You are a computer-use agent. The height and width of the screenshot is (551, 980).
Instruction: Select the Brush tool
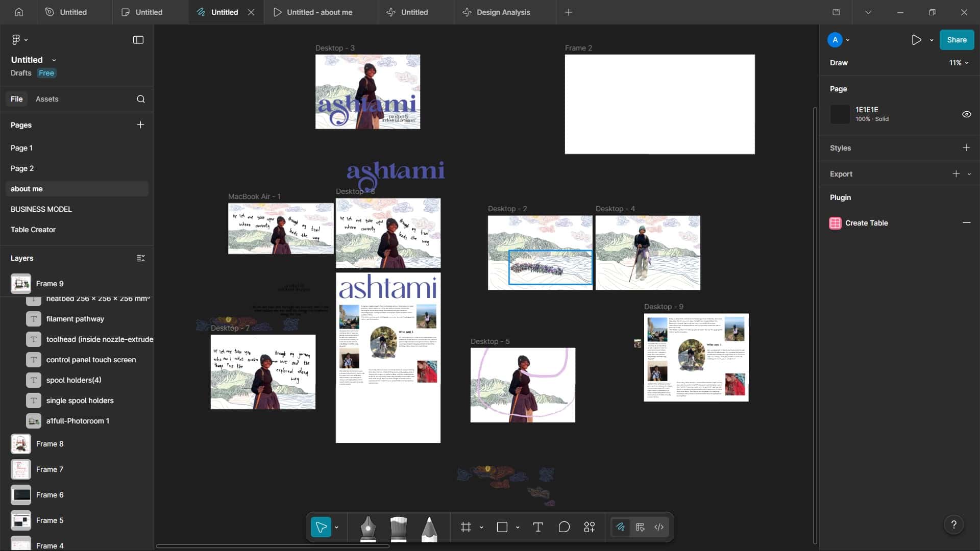pos(399,528)
